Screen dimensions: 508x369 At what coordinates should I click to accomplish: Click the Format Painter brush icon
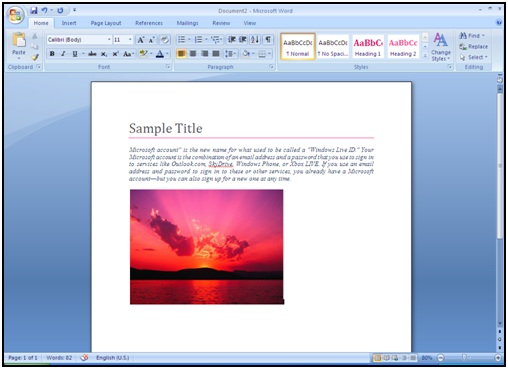(x=35, y=57)
